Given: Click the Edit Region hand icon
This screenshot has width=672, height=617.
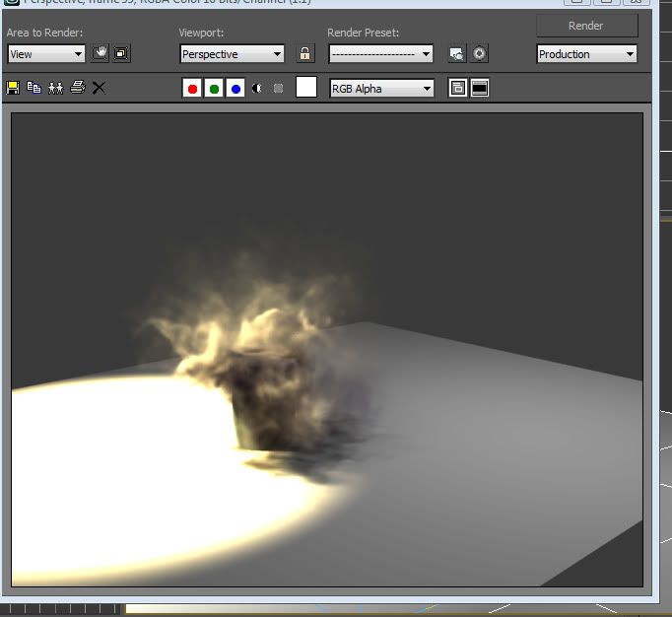Looking at the screenshot, I should coord(100,54).
